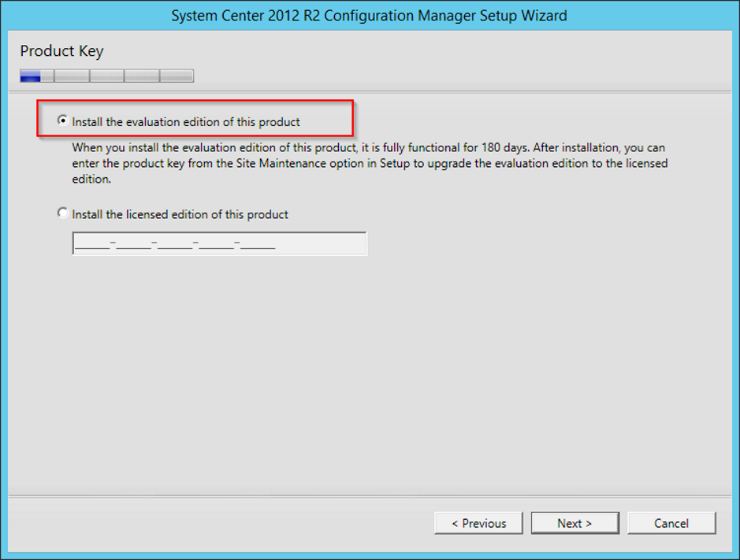Click the Setup Wizard window title
The width and height of the screenshot is (740, 560).
369,16
